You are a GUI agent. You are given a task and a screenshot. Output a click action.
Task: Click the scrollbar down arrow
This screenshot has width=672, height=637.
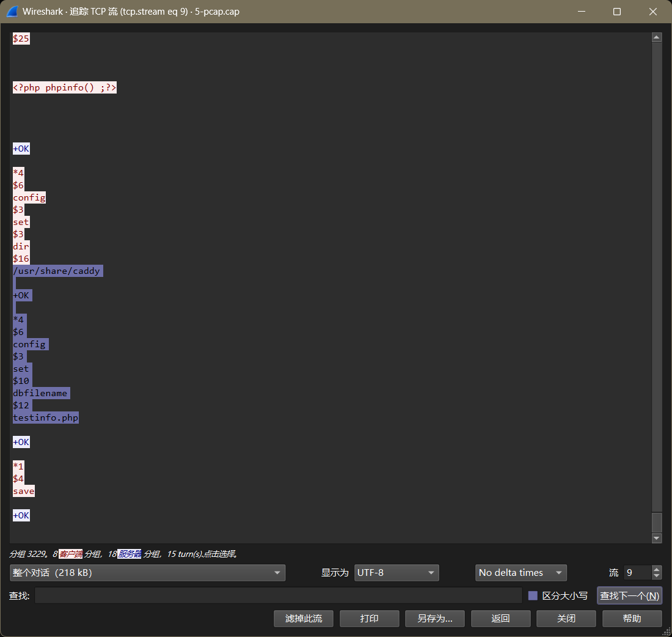pos(656,538)
